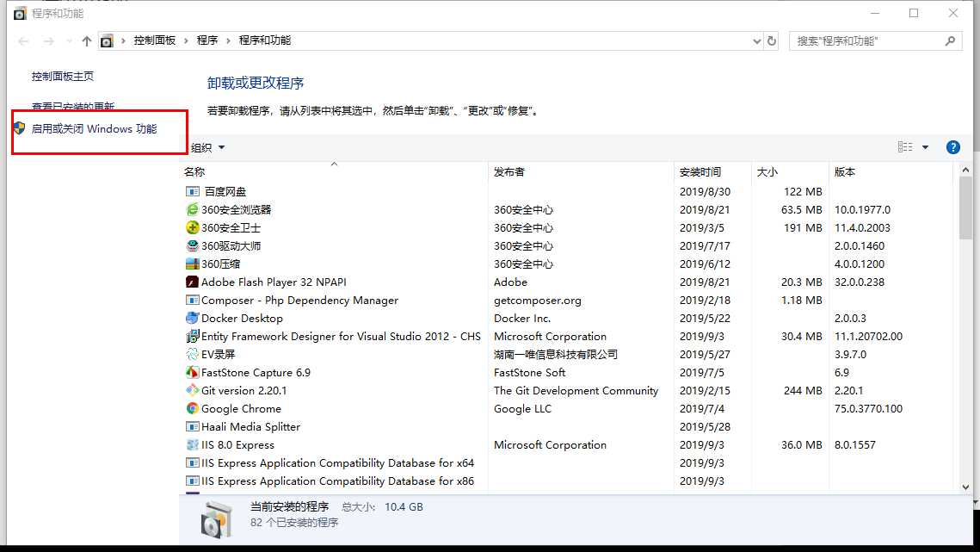
Task: Click the Git version 2.20.1 icon
Action: (x=193, y=390)
